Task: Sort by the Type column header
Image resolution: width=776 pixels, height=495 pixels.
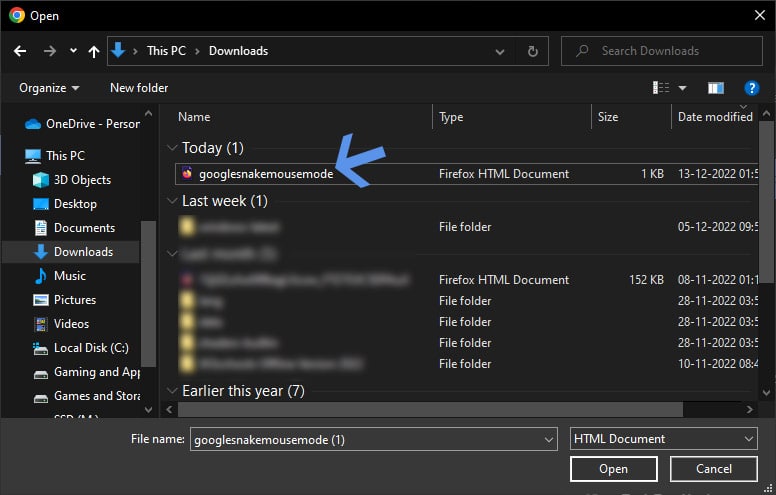Action: click(x=451, y=117)
